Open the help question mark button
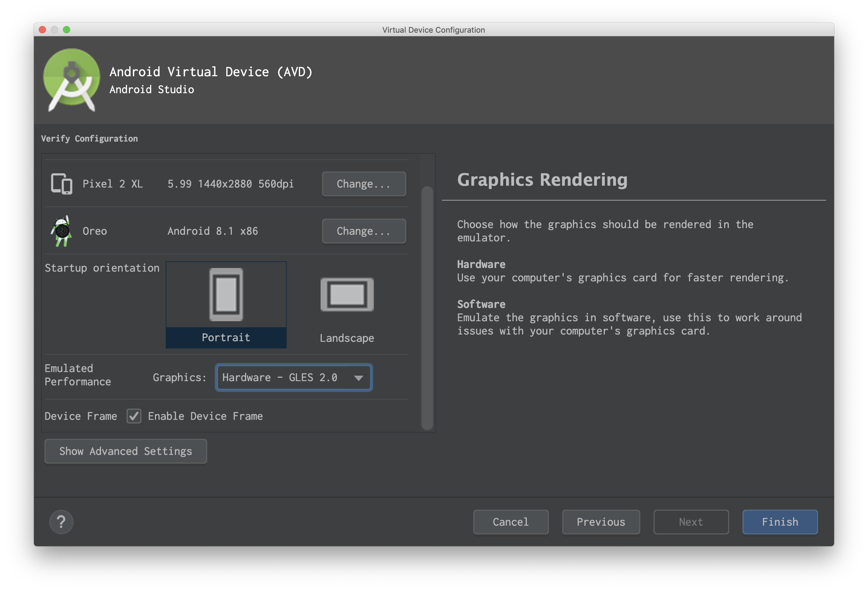Screen dimensions: 868x591 click(x=61, y=521)
